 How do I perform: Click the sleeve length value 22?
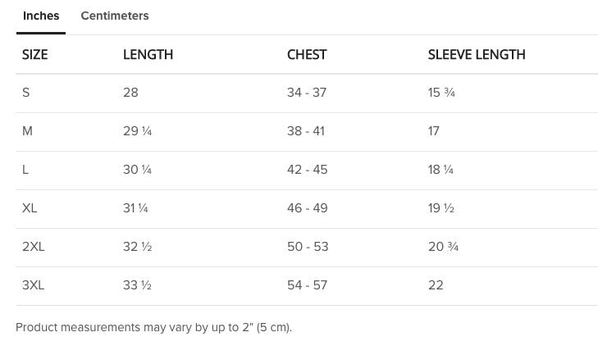(x=436, y=285)
